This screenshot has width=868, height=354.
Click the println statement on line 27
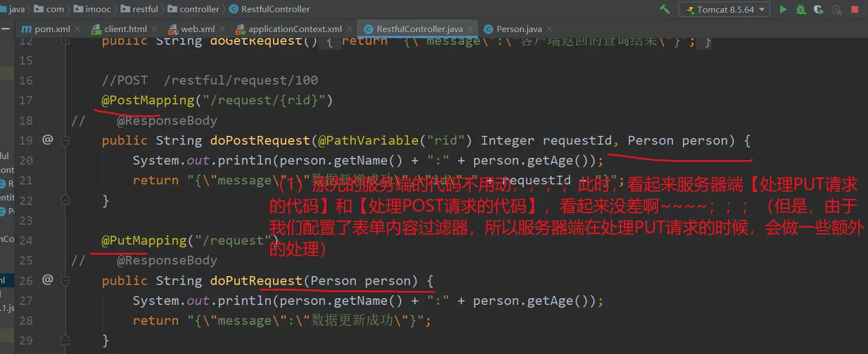(x=368, y=300)
